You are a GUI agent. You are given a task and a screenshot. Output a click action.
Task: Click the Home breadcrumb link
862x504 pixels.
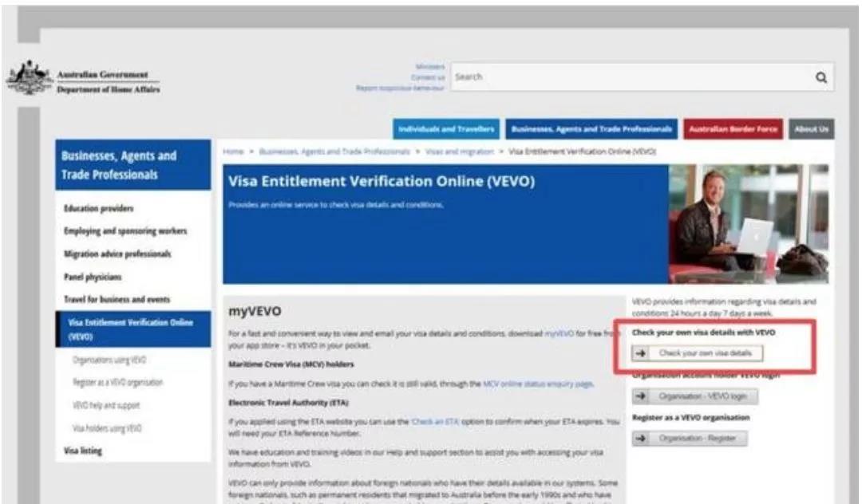pos(232,149)
